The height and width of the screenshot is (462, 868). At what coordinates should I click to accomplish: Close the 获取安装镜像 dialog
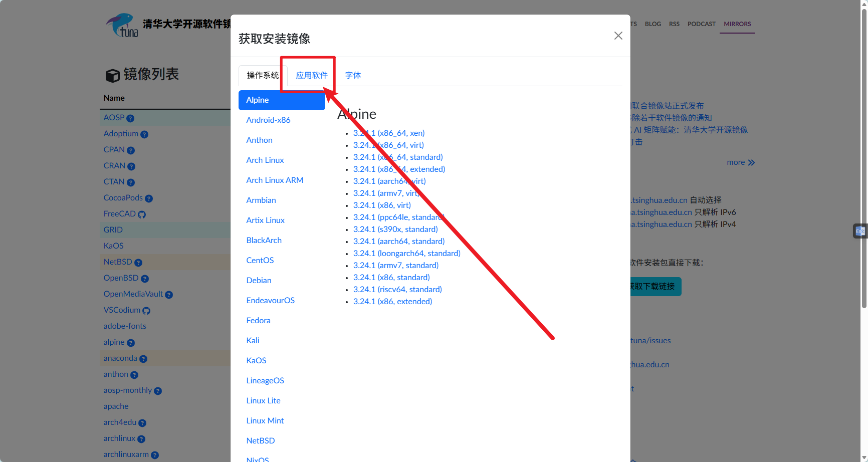click(618, 36)
